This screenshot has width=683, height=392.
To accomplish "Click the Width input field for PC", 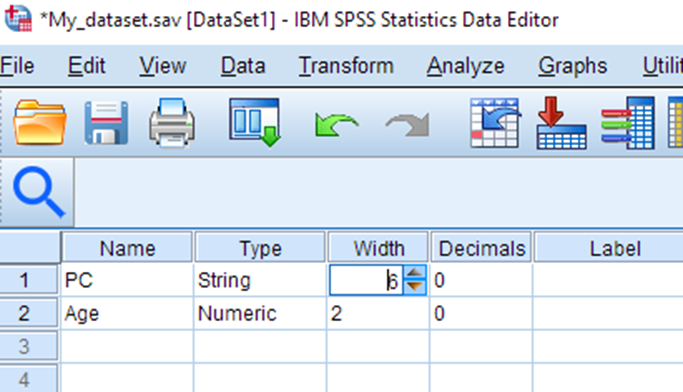I will pos(366,280).
